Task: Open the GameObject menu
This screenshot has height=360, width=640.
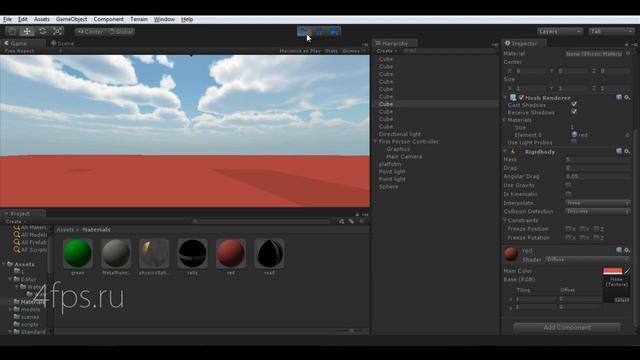Action: pyautogui.click(x=71, y=19)
